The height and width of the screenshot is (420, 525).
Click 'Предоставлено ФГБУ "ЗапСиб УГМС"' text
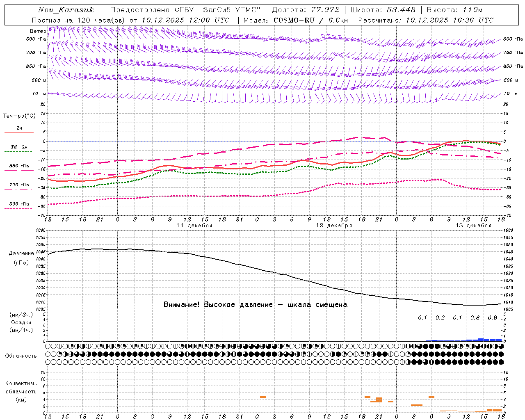(x=185, y=10)
